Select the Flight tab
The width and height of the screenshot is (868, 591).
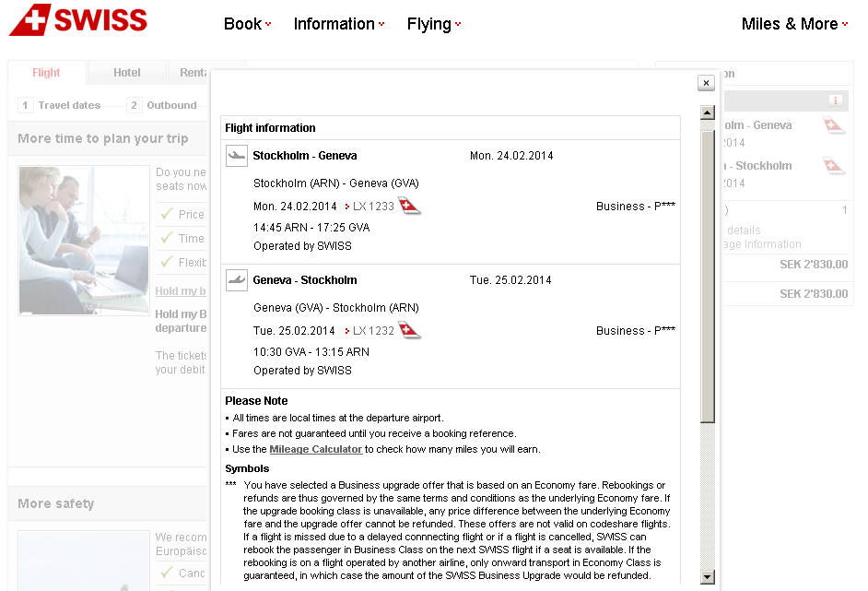point(46,73)
